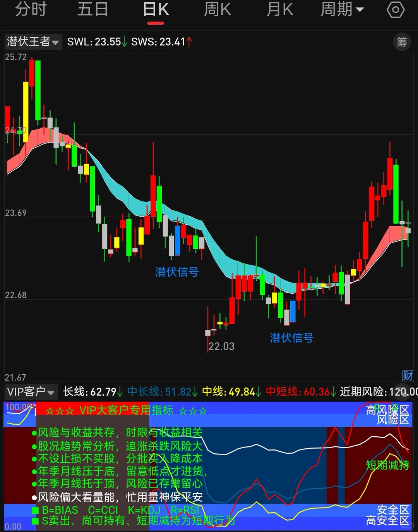Click the B=BIAS C=CCI legend line
Viewport: 418px width, 532px height.
(x=115, y=510)
